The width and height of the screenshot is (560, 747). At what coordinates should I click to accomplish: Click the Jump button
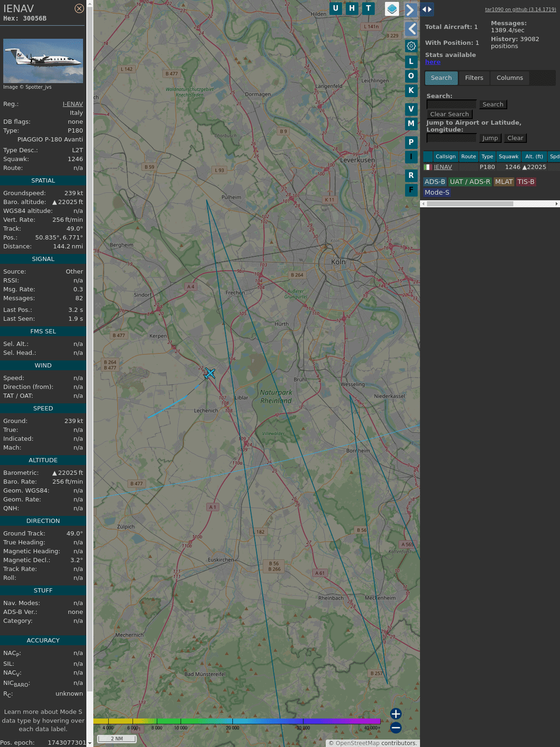(490, 138)
